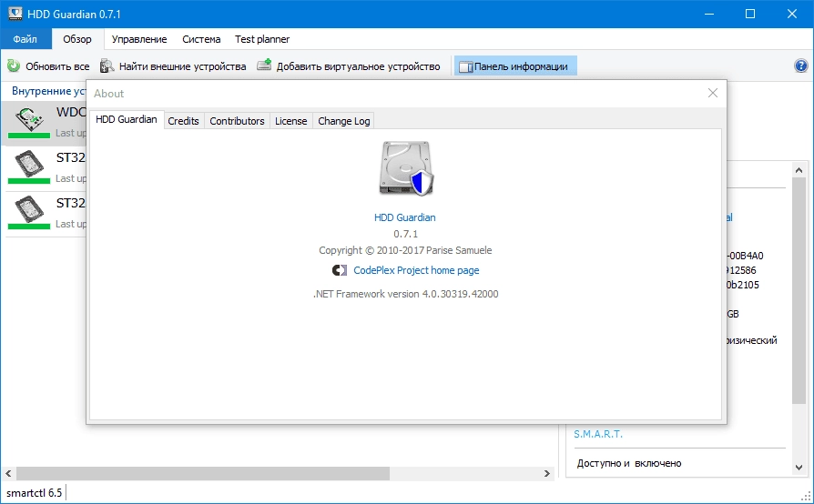Switch to the Credits tab
Screen dimensions: 814x504
[x=184, y=121]
